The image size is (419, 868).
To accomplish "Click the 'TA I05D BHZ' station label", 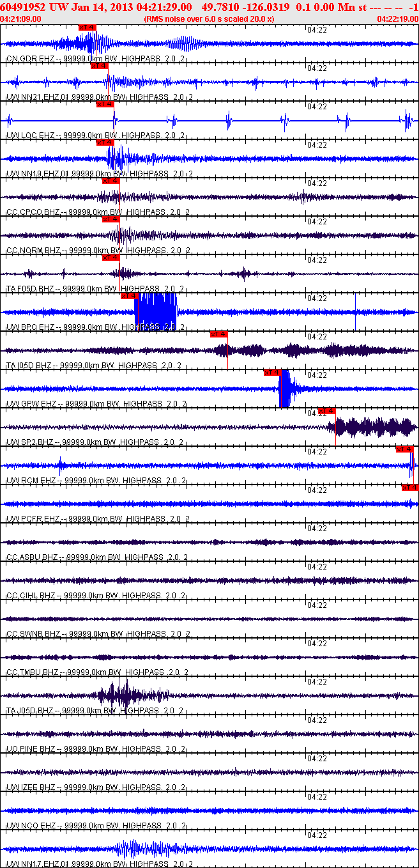I will click(x=29, y=366).
